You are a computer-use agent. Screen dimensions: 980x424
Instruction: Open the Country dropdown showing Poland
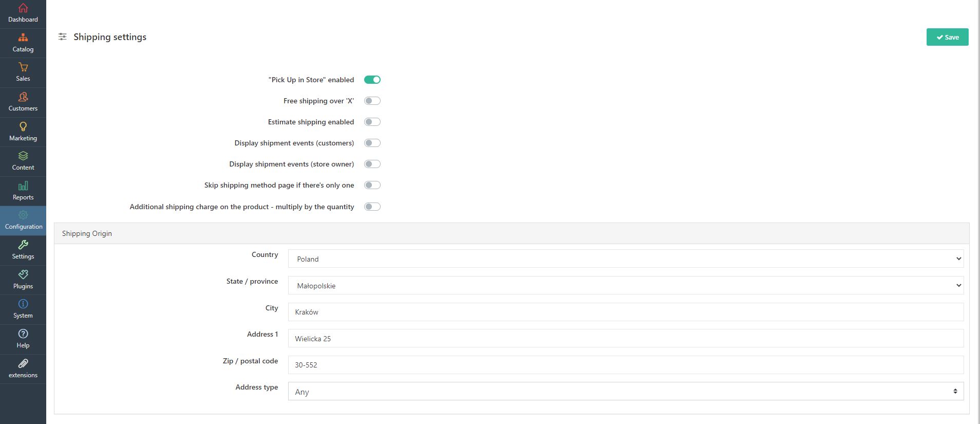click(x=626, y=259)
